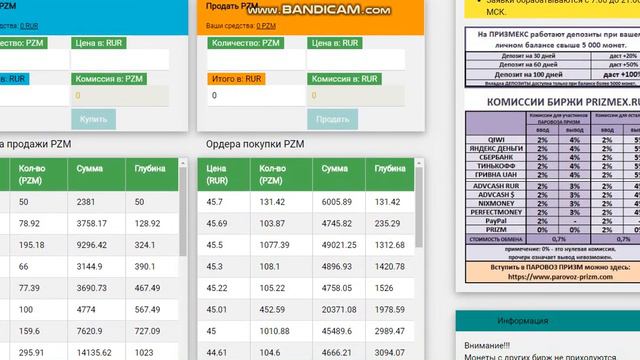Click sum 14135.62 in sell orders

94,353
